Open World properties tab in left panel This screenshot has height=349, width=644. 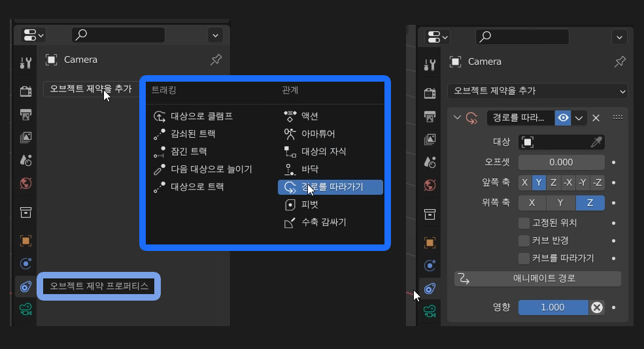(x=25, y=183)
